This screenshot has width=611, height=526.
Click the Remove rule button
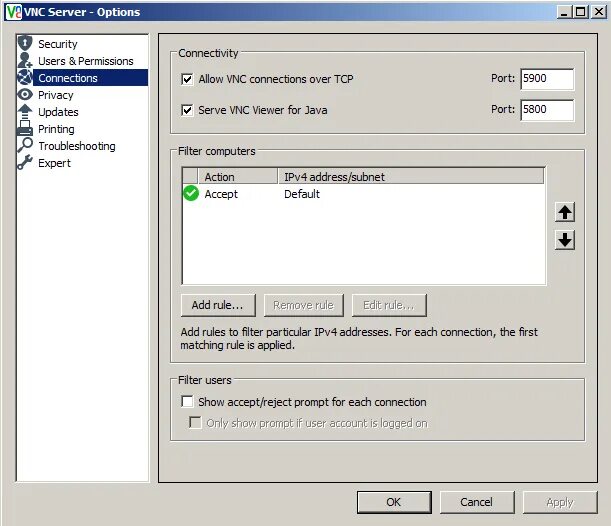[304, 305]
